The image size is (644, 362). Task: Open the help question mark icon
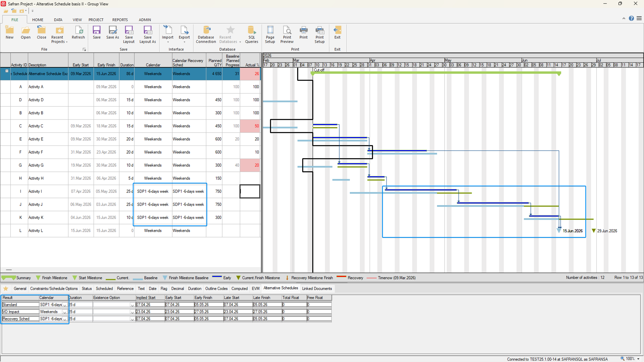pos(631,18)
